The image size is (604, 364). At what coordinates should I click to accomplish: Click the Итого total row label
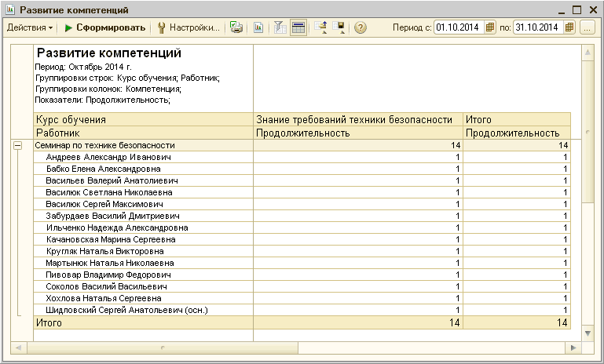click(143, 323)
